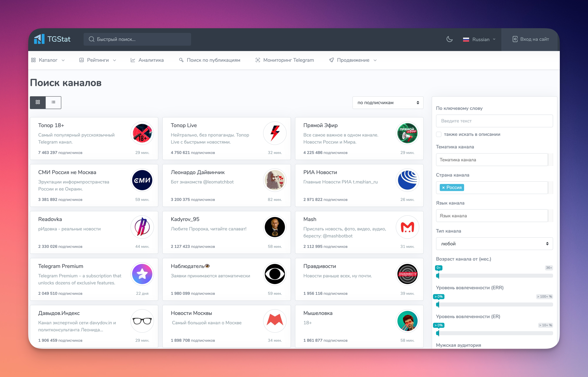Switch to list view layout

coord(53,102)
